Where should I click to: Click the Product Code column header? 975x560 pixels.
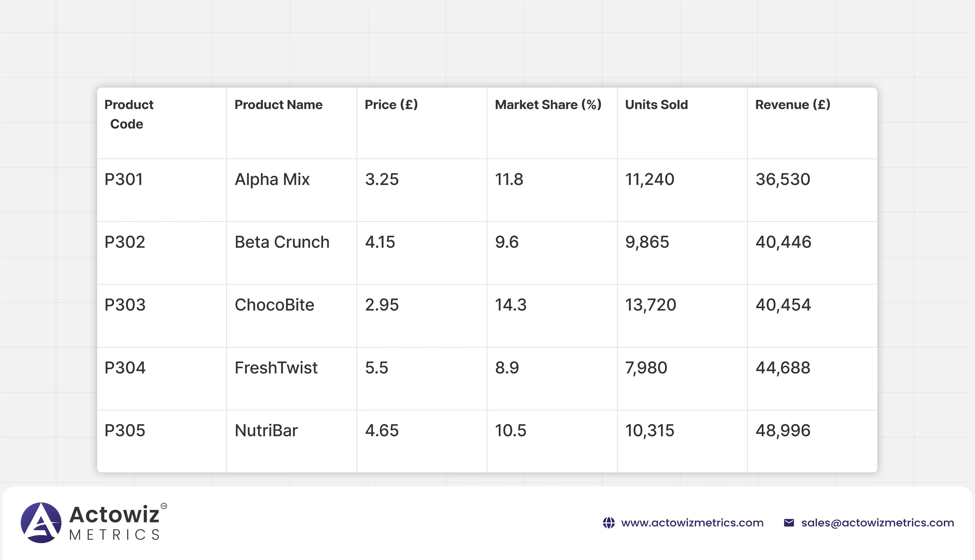click(x=129, y=114)
